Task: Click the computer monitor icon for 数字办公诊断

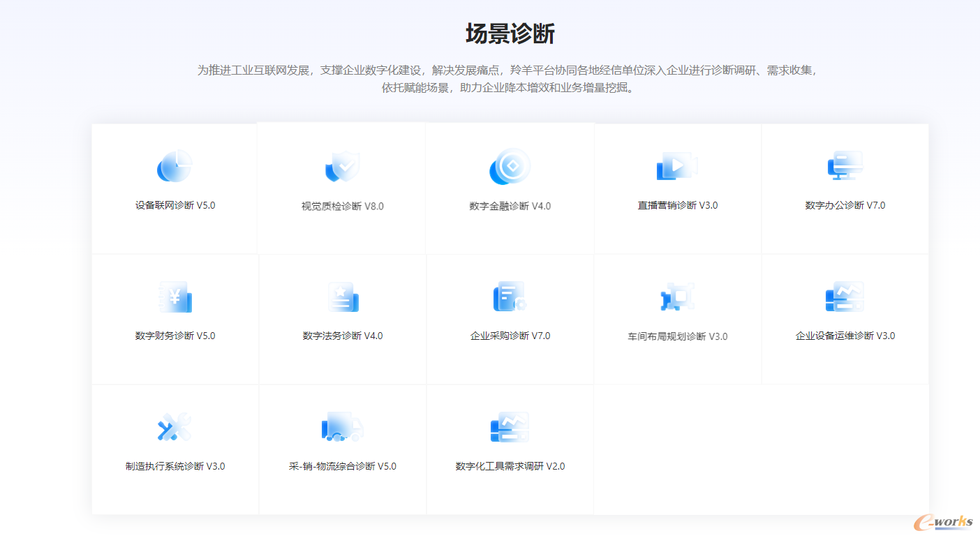Action: coord(845,165)
